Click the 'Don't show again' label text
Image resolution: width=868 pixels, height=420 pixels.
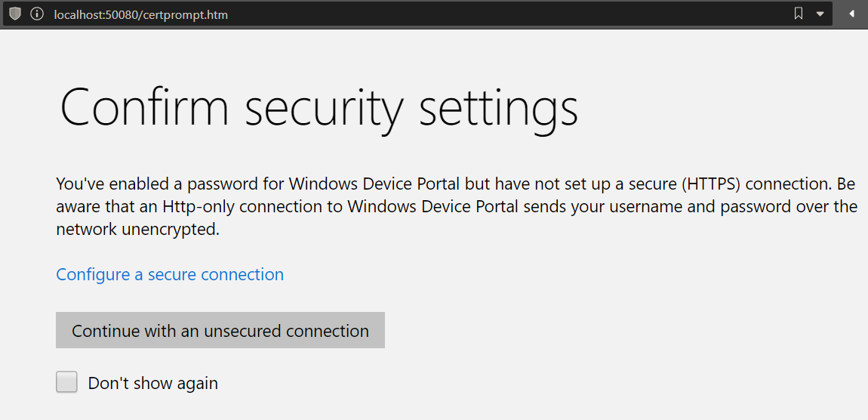click(152, 383)
